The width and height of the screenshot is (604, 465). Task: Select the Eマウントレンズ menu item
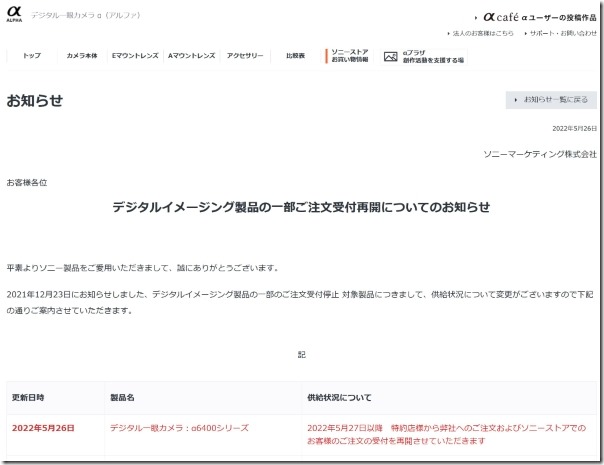[135, 55]
